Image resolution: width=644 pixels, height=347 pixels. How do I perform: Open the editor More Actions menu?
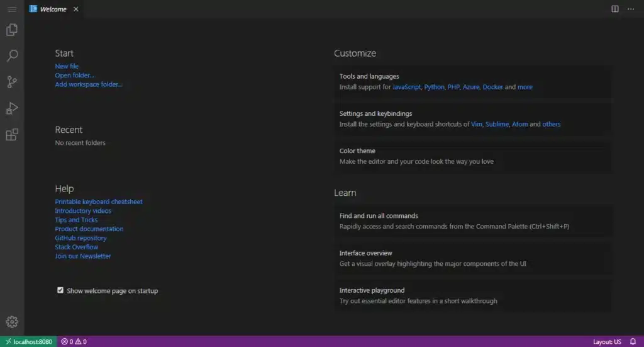tap(631, 9)
